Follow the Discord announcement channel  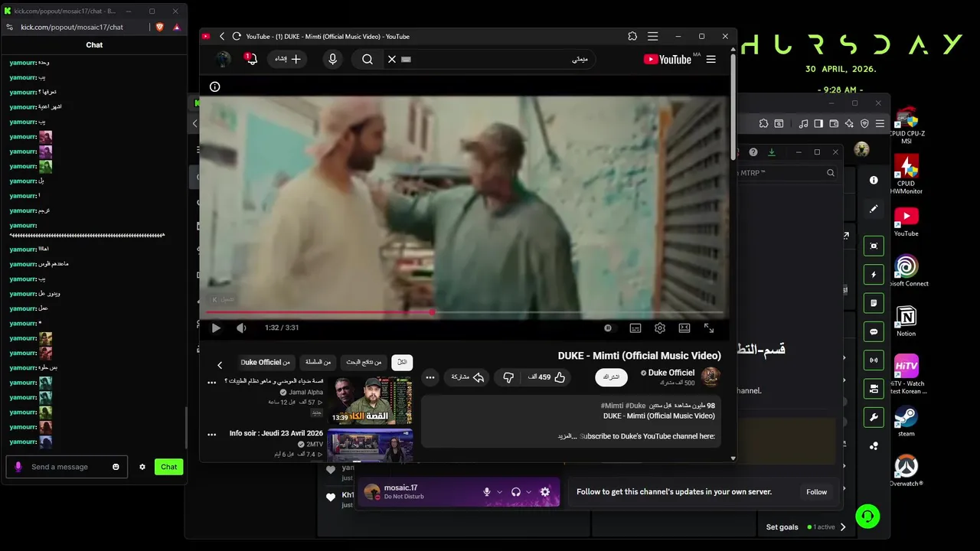pos(816,492)
